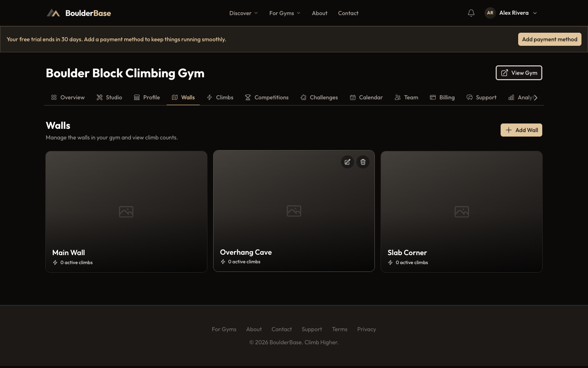588x368 pixels.
Task: Delete the Overhang Cave wall
Action: [x=363, y=162]
